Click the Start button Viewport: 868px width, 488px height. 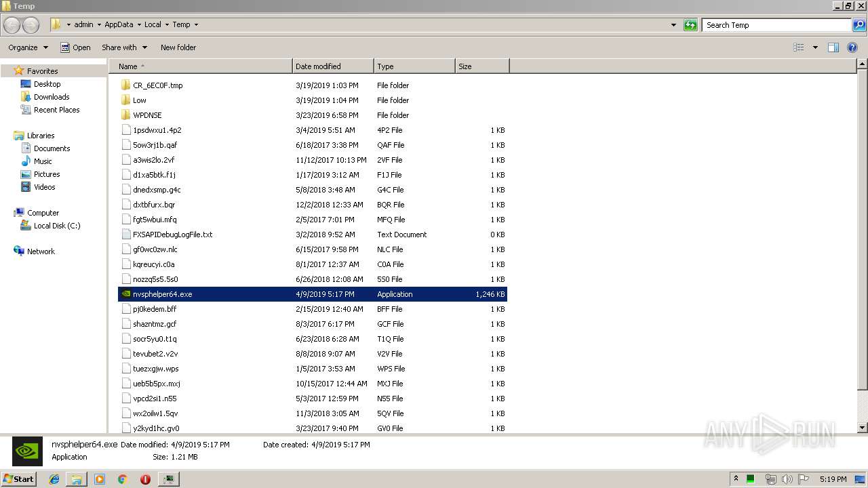click(x=19, y=479)
